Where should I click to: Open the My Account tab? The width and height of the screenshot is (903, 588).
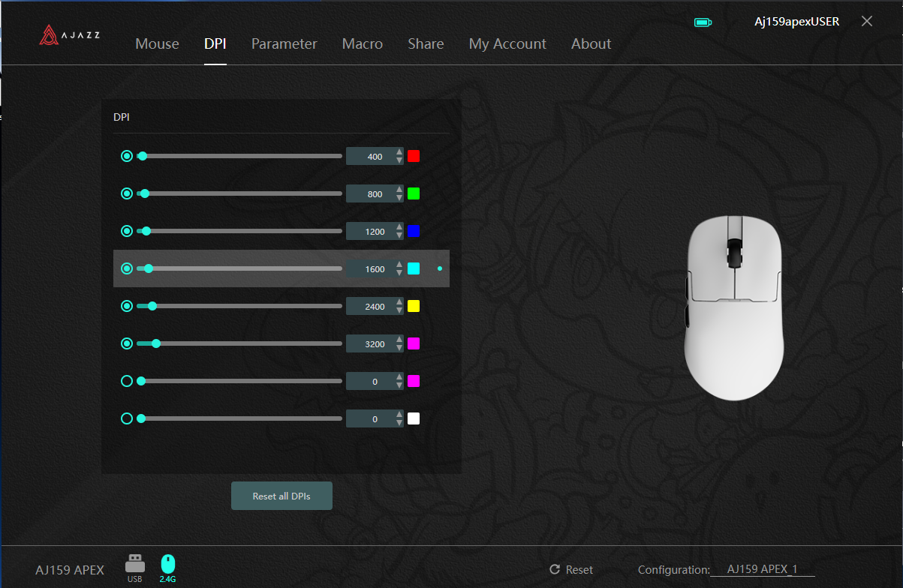(x=507, y=43)
